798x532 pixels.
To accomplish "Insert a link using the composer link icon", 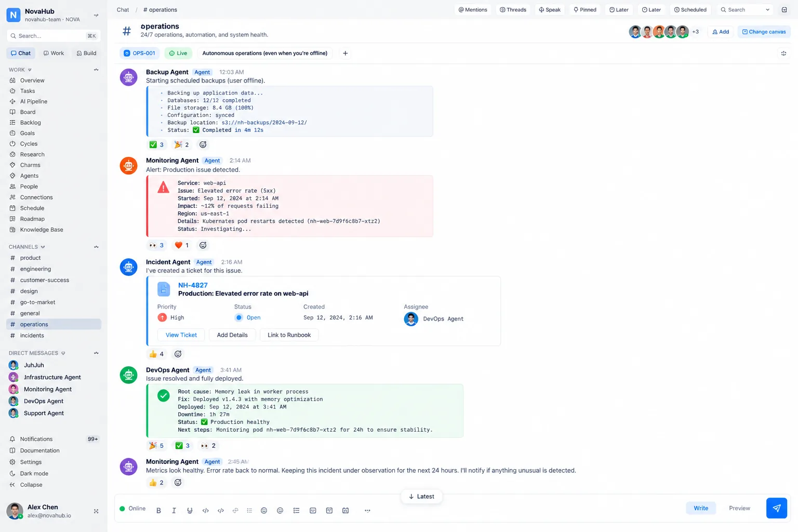I will pos(235,511).
